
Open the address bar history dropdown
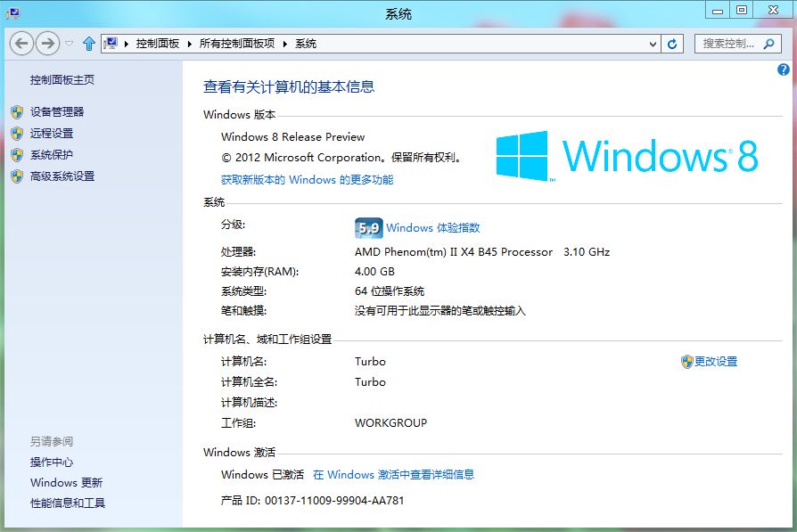click(x=653, y=45)
